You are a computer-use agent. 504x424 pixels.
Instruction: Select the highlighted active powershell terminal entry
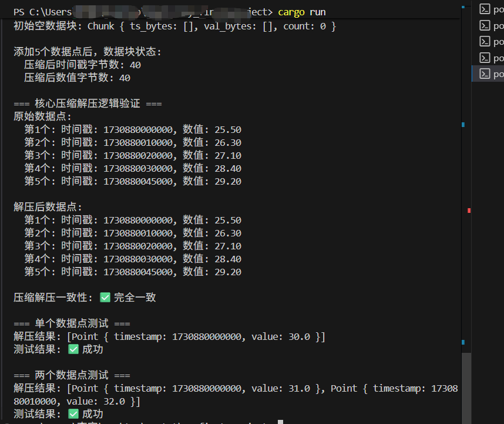click(488, 74)
